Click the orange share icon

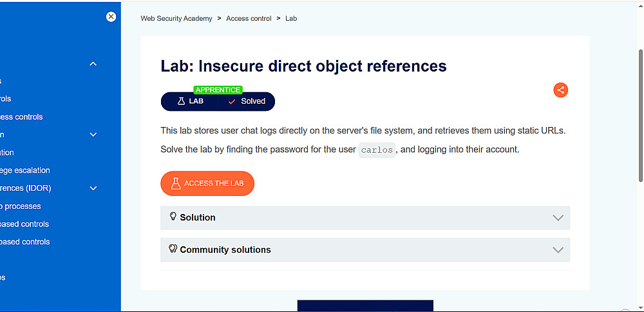[x=561, y=90]
